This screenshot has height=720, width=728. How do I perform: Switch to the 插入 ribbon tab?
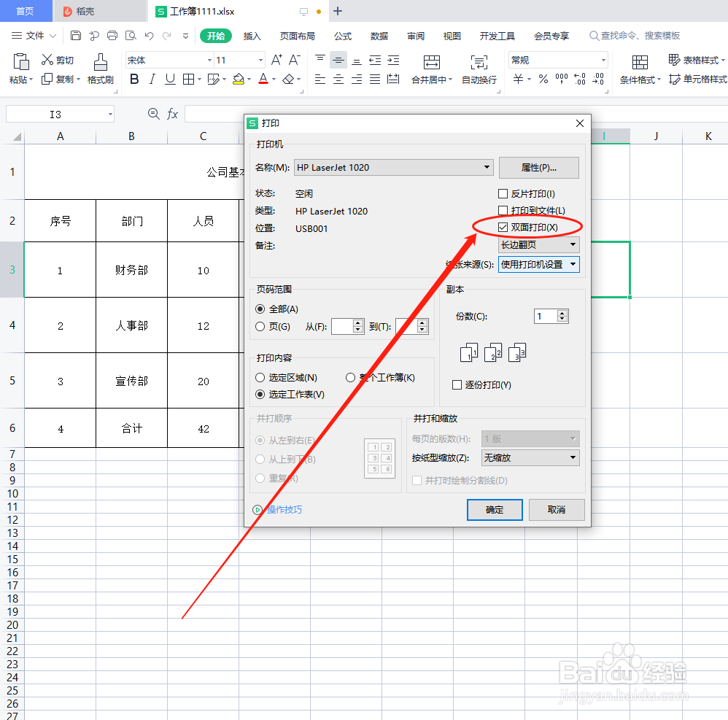pyautogui.click(x=252, y=36)
